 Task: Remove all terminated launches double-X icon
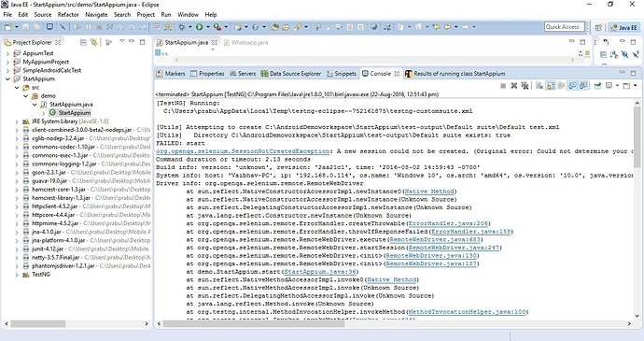tap(525, 86)
